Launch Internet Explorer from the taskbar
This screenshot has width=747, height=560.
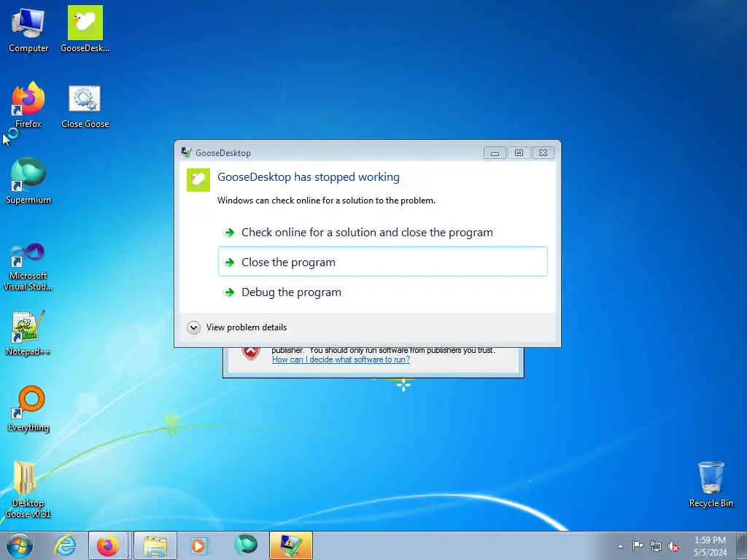pyautogui.click(x=65, y=545)
